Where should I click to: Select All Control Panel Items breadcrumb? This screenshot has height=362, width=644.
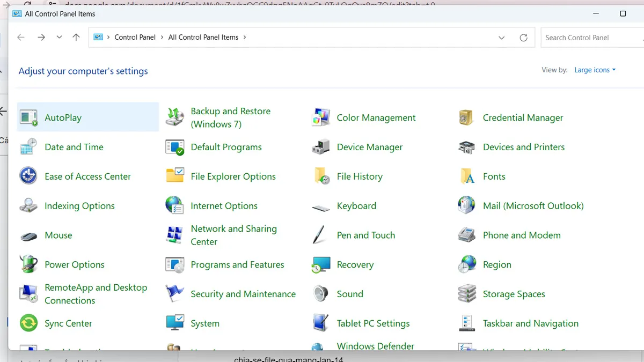(x=203, y=37)
